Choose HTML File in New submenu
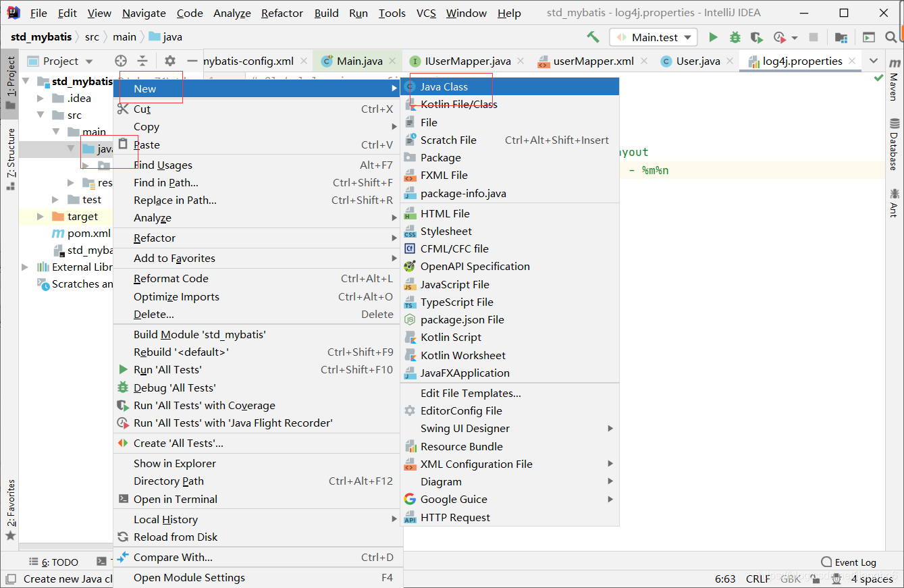The height and width of the screenshot is (588, 904). [510, 213]
